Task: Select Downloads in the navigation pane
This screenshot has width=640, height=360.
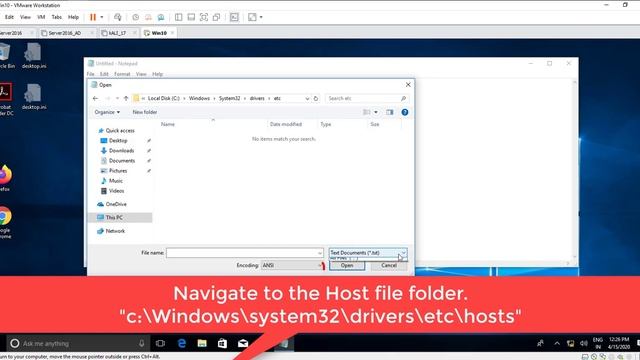Action: click(121, 151)
